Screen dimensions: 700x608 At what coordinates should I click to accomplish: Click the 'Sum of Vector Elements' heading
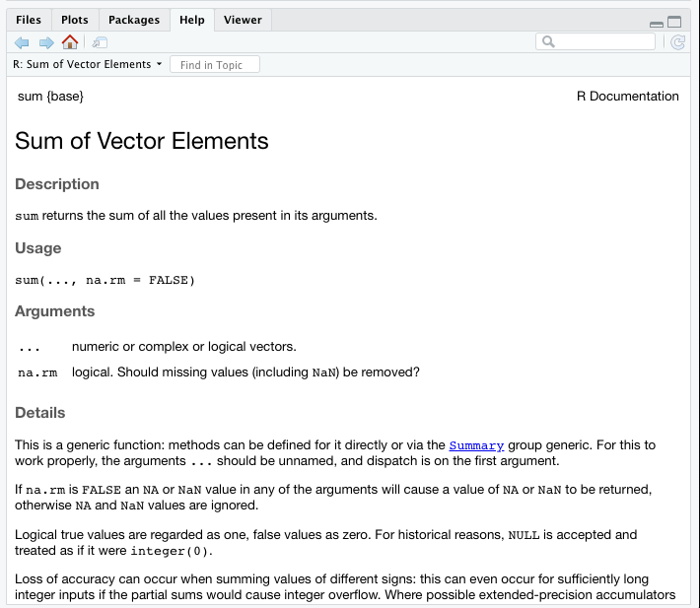[142, 140]
